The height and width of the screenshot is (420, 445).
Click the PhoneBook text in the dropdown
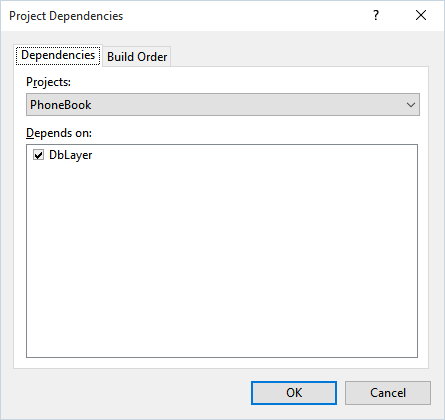[60, 105]
